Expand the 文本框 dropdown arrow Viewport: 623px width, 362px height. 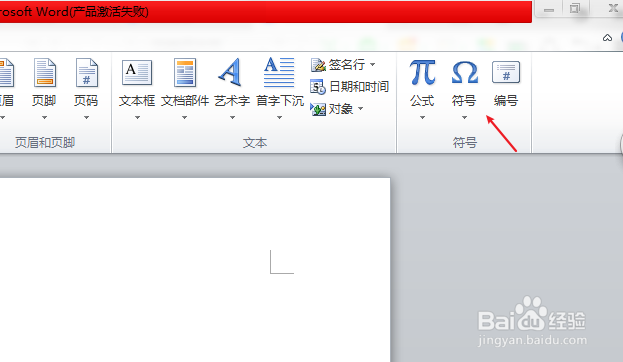(137, 117)
